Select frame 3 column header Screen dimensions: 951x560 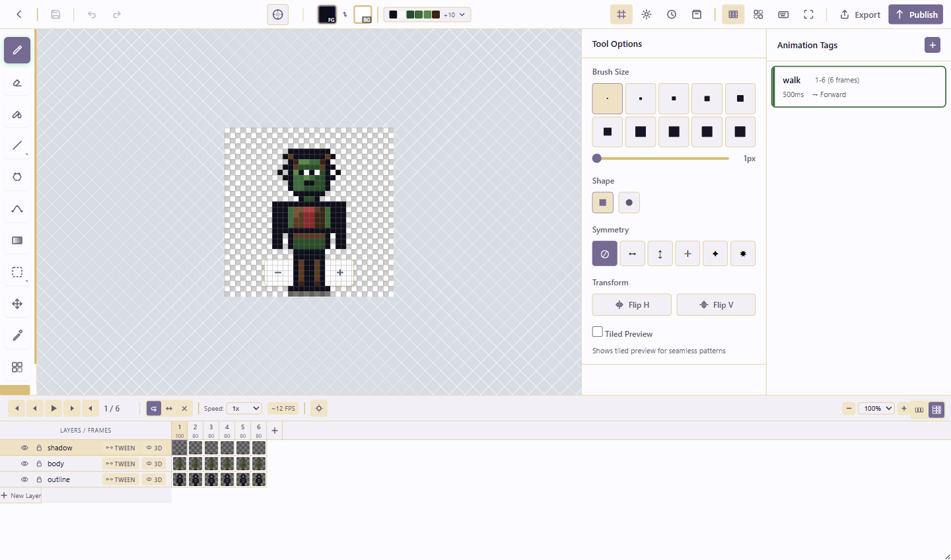click(x=211, y=431)
